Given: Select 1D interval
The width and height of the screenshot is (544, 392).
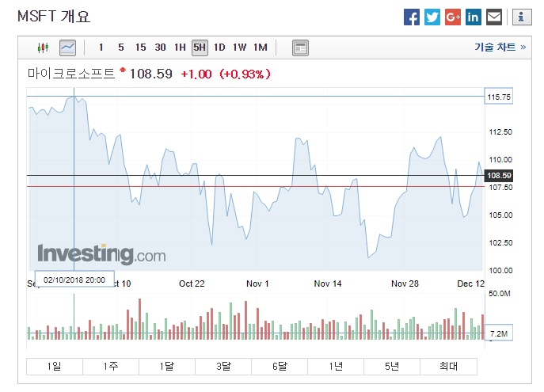Looking at the screenshot, I should click(219, 48).
